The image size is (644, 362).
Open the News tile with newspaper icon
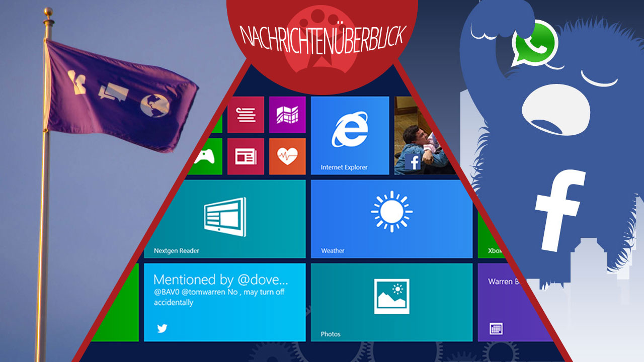(246, 156)
